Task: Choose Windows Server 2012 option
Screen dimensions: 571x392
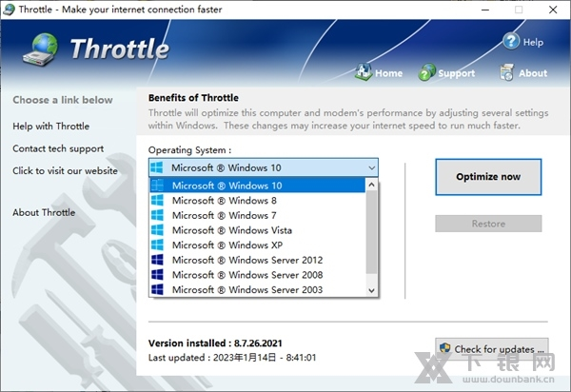Action: pos(258,260)
